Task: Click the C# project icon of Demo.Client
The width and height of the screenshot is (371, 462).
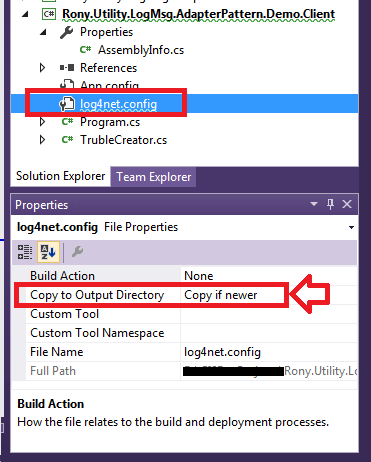Action: (x=49, y=14)
